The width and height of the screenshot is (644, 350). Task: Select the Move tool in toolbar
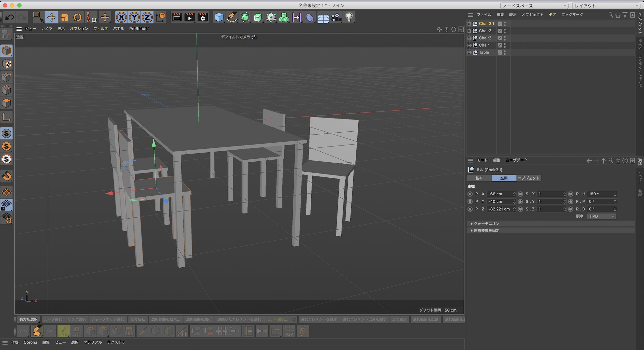pos(52,17)
